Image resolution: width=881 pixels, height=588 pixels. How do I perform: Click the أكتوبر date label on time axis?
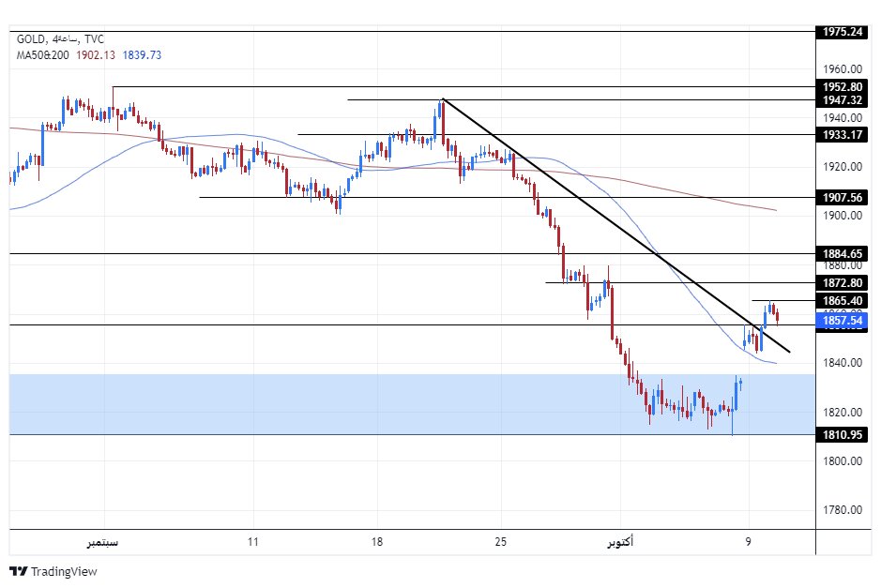tap(619, 542)
